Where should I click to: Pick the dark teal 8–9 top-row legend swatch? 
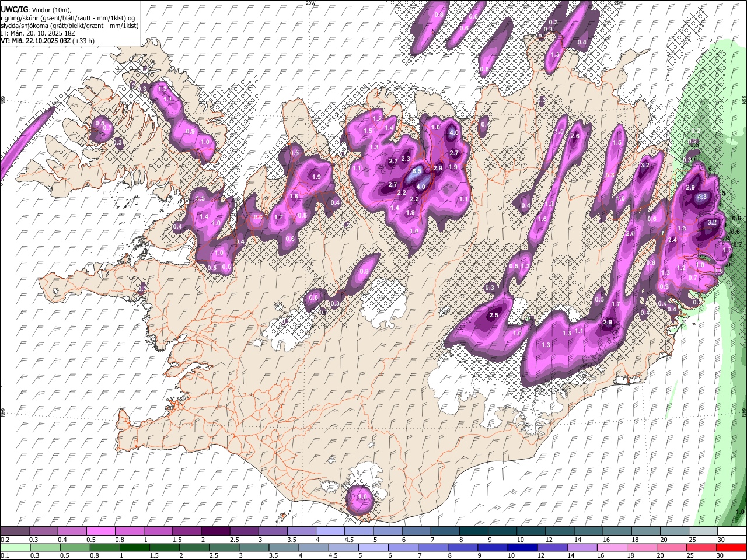(x=474, y=531)
